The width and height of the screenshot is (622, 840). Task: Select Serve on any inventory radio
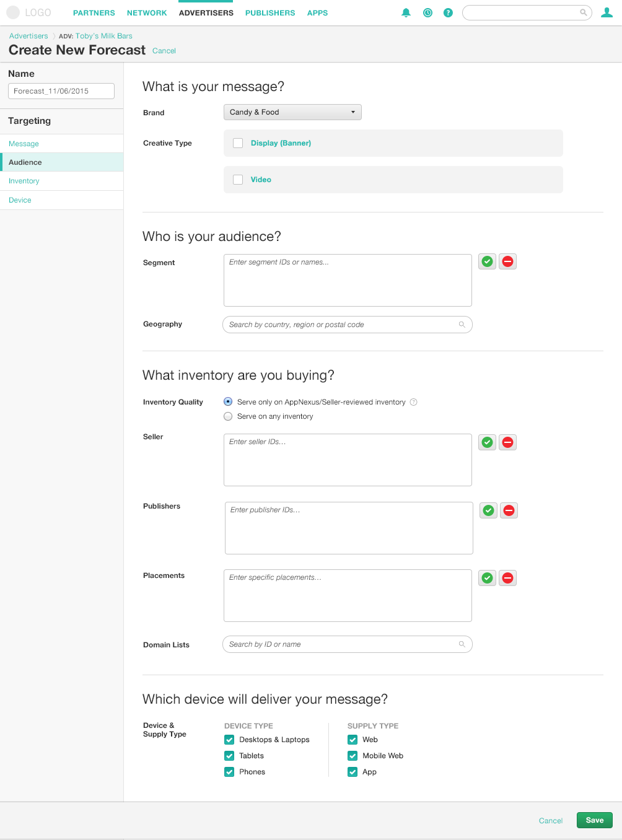228,416
